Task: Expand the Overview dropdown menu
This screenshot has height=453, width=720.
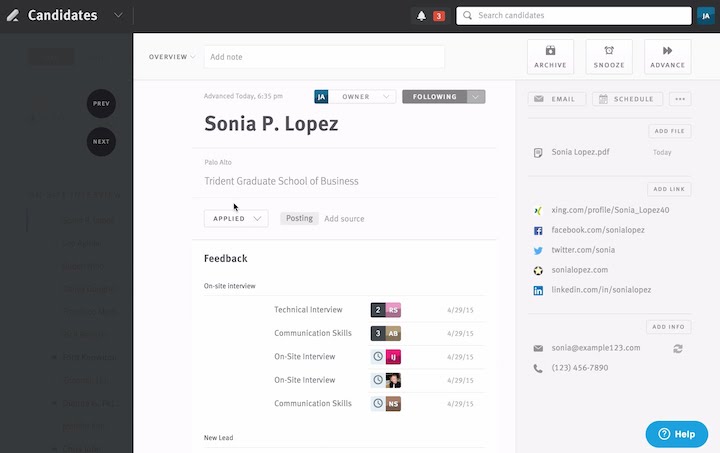Action: (173, 57)
